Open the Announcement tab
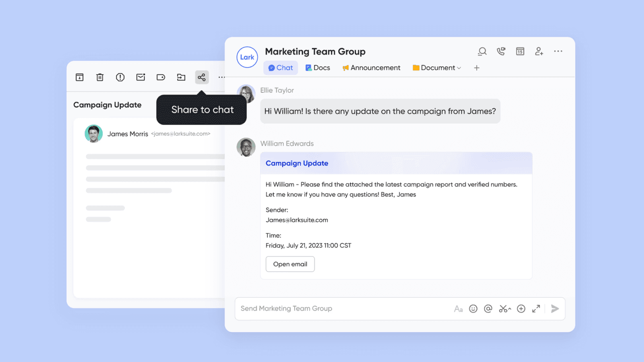This screenshot has width=644, height=362. point(371,68)
